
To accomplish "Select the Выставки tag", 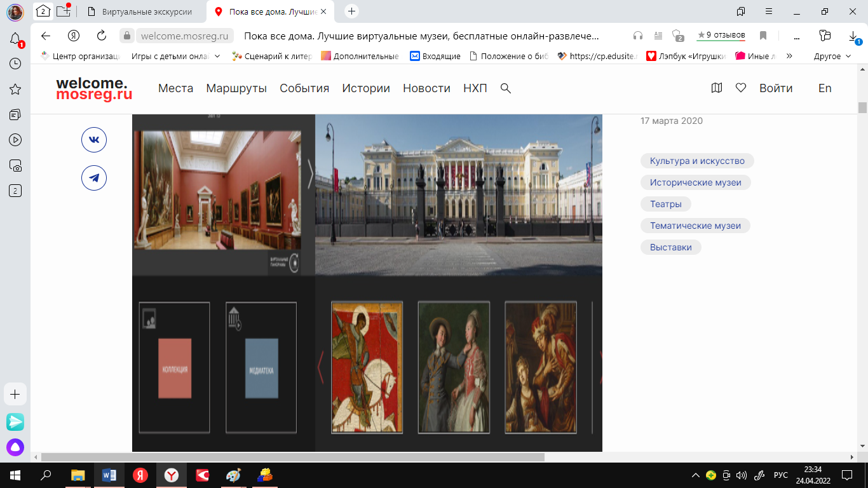I will (x=670, y=247).
